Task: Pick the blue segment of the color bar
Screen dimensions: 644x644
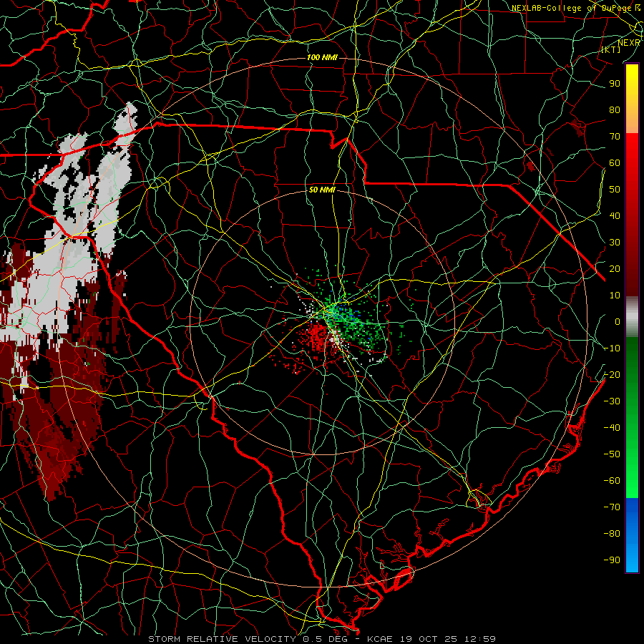Action: (632, 535)
